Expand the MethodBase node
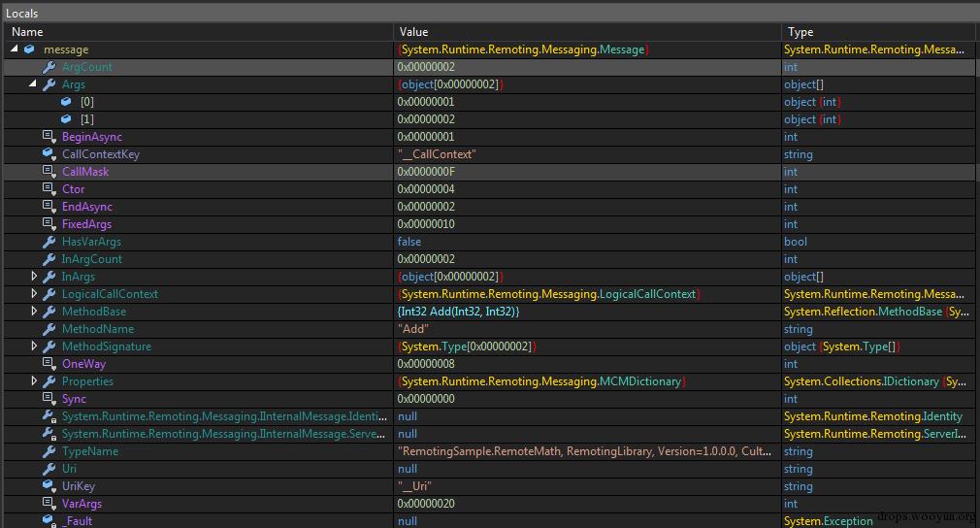This screenshot has width=980, height=528. (34, 312)
